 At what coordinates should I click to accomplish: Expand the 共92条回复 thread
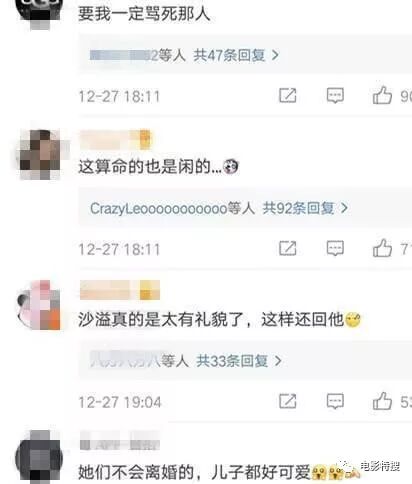click(305, 208)
